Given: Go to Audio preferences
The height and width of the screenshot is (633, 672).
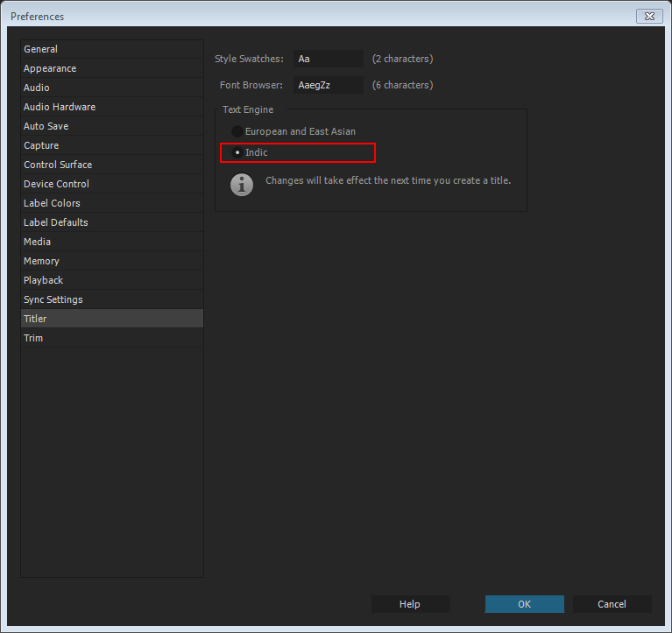Looking at the screenshot, I should tap(37, 88).
